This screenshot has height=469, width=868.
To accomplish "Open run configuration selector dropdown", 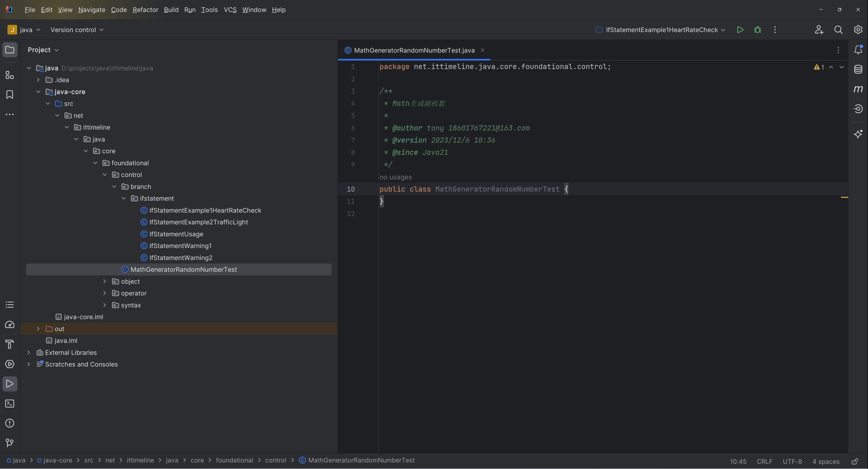I will click(660, 30).
